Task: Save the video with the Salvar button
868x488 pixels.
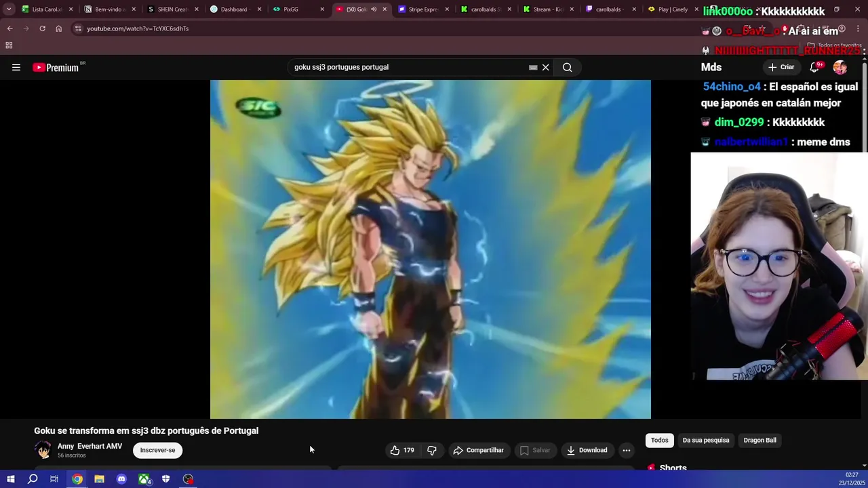Action: click(535, 450)
